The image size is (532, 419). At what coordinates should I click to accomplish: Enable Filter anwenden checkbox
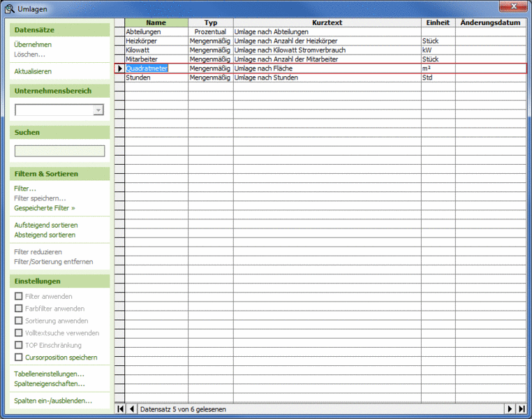click(19, 296)
